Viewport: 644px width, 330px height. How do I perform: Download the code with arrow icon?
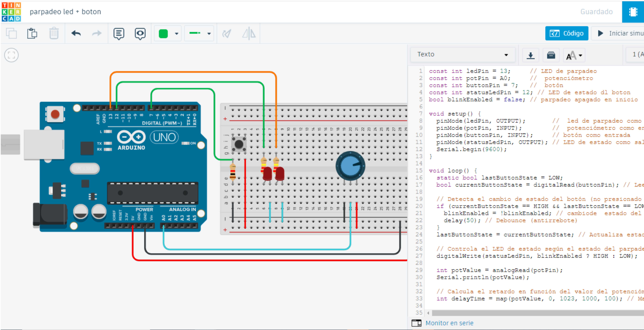[x=530, y=55]
